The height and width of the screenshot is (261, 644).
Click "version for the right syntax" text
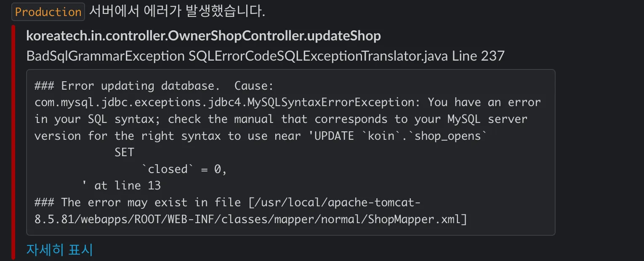pos(128,136)
